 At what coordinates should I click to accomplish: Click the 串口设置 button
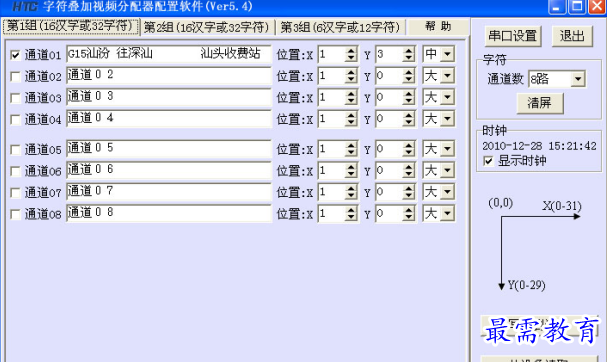coord(513,36)
